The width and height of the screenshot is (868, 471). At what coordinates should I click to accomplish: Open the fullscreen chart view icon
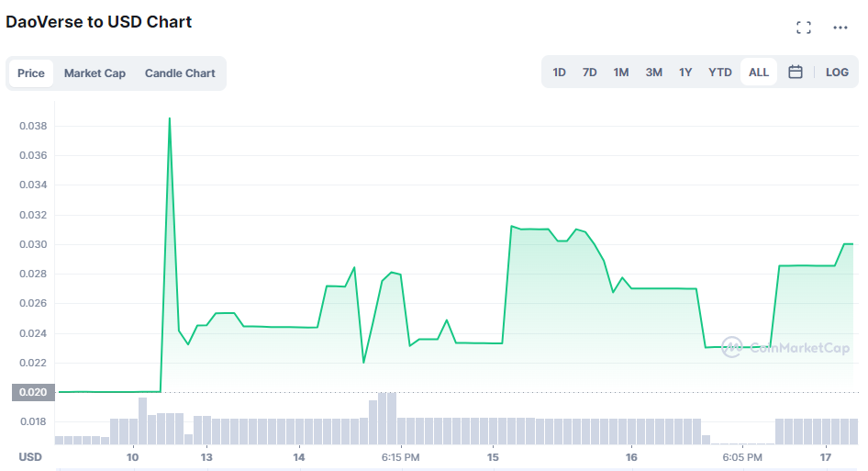(x=804, y=28)
